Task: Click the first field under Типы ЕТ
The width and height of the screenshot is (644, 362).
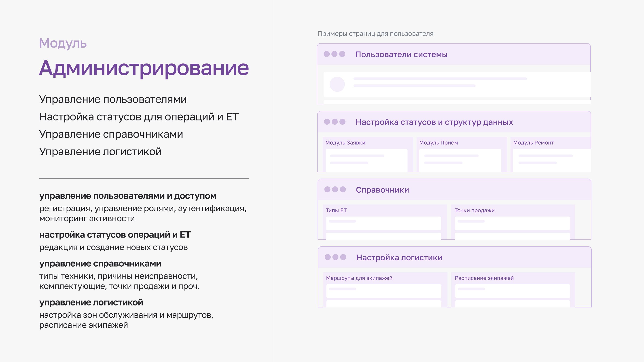Action: (x=383, y=223)
